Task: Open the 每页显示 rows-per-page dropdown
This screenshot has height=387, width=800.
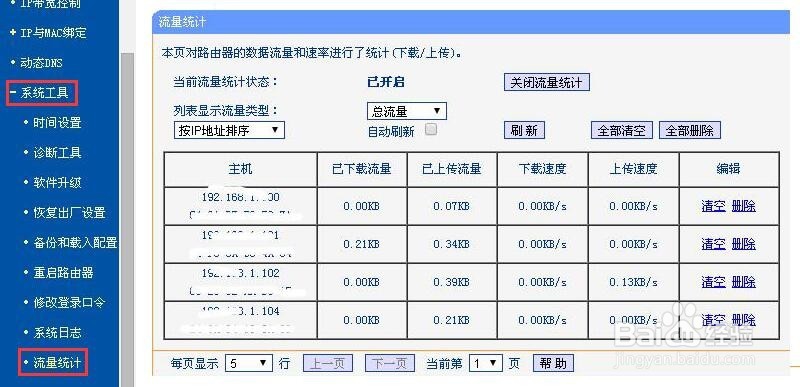Action: (x=249, y=364)
